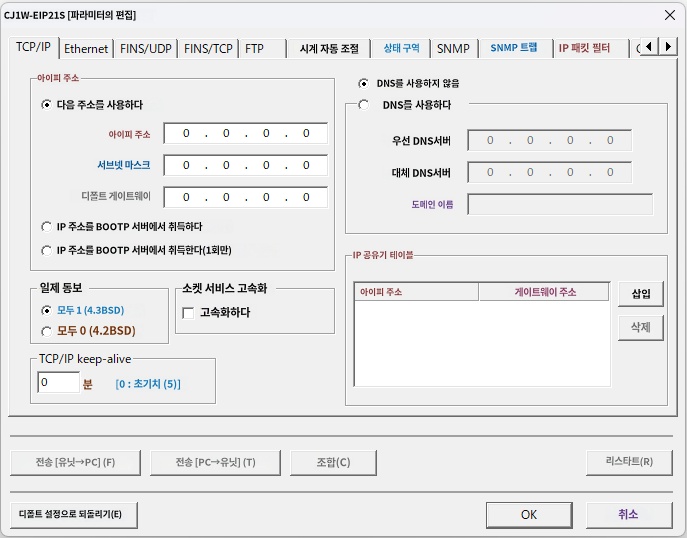
Task: Close the parameter edit dialog
Action: (669, 15)
